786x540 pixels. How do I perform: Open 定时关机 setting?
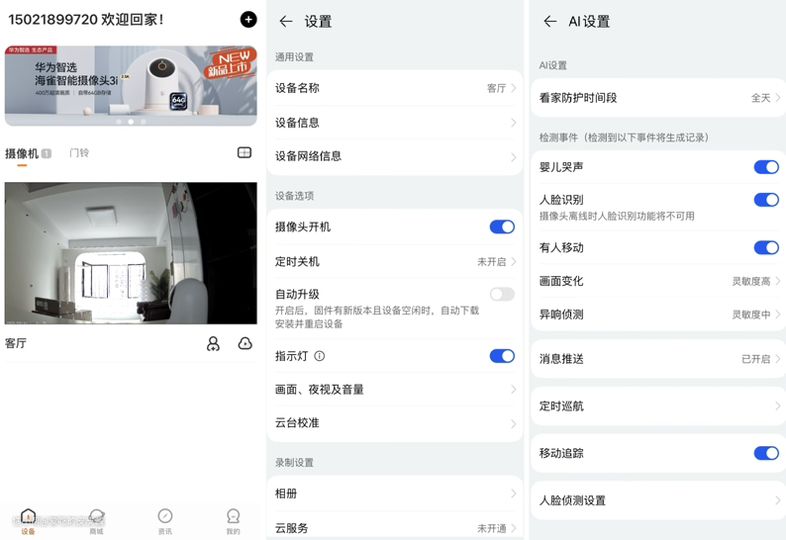395,262
